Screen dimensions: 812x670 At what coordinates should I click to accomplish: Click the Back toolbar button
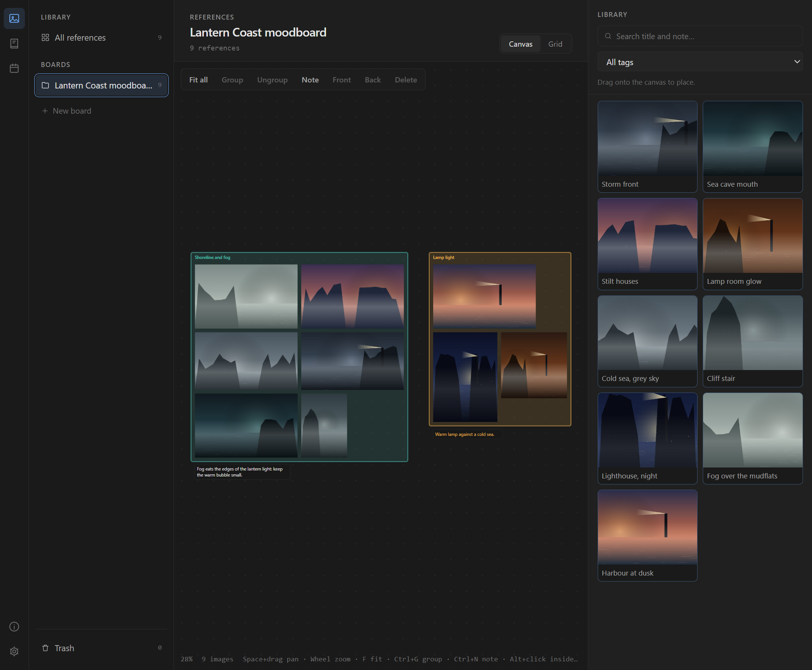[372, 79]
